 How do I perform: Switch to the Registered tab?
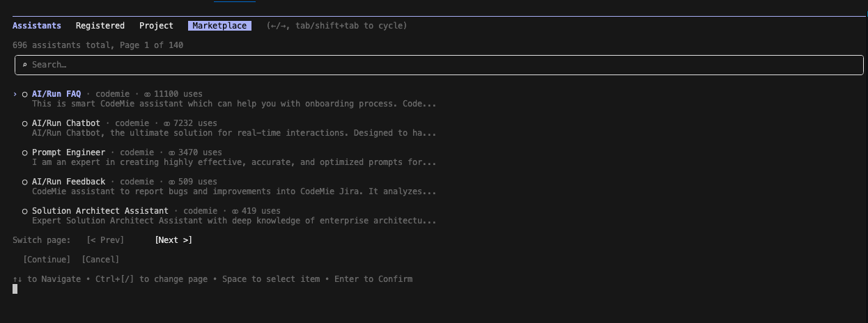tap(100, 26)
